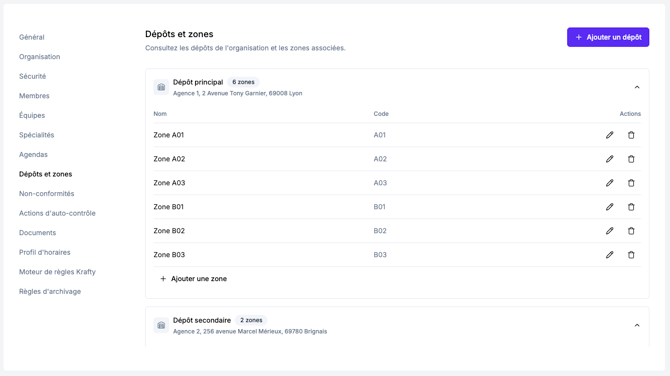This screenshot has height=376, width=670.
Task: Open Règles d'archivage settings
Action: pos(50,292)
